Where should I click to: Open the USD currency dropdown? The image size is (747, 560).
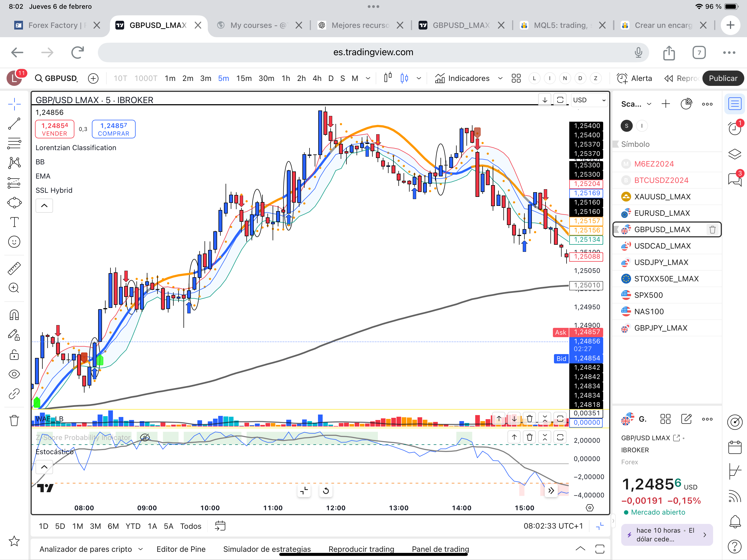[589, 100]
